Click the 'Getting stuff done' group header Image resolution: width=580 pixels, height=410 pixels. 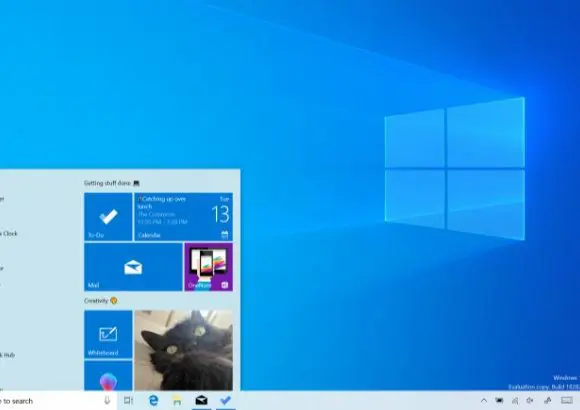tap(112, 183)
